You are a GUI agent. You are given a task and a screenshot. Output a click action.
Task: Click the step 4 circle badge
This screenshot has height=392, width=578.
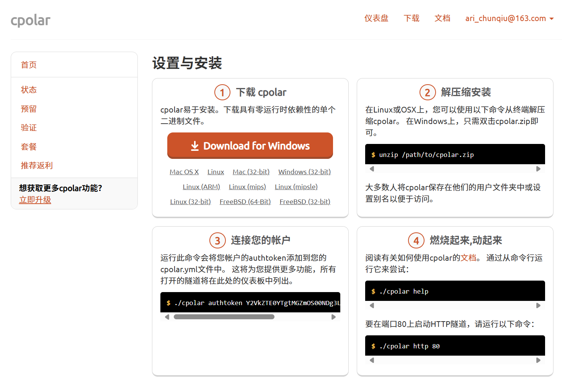coord(416,240)
